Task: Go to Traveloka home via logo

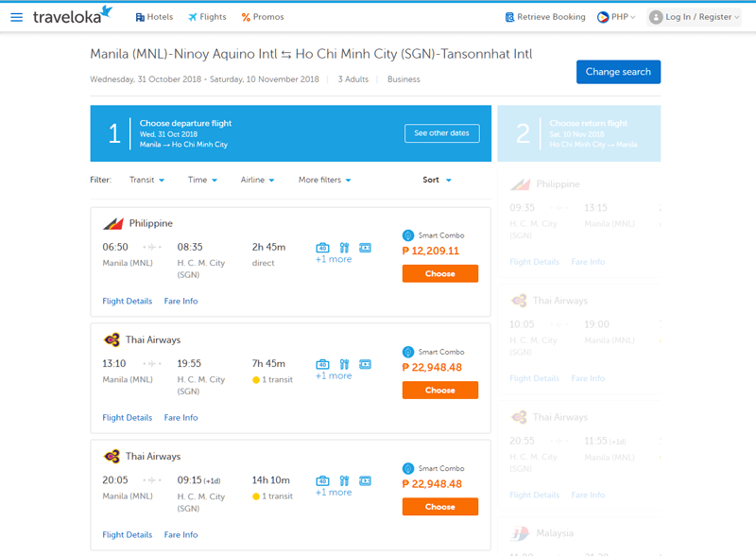Action: [73, 15]
